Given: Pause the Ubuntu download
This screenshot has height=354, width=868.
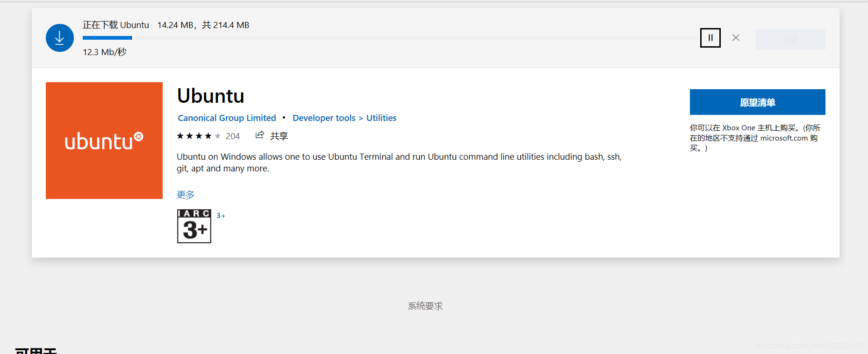Looking at the screenshot, I should 710,38.
